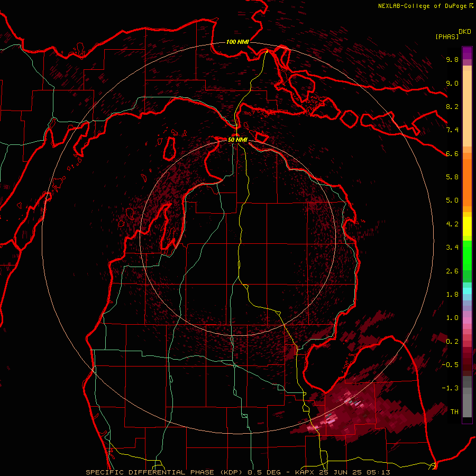Click the purple top segment of color bar
Screen dimensions: 476x476
click(x=467, y=53)
